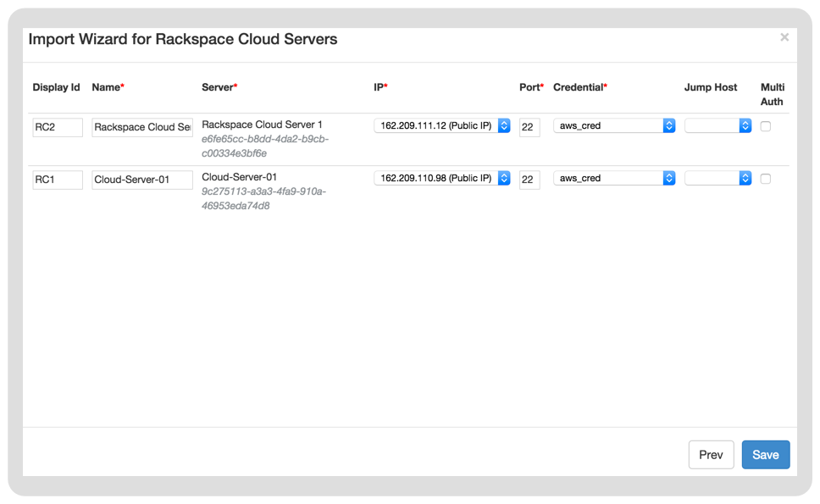Click the Rackspace Cloud Server 1 server text

(x=262, y=125)
